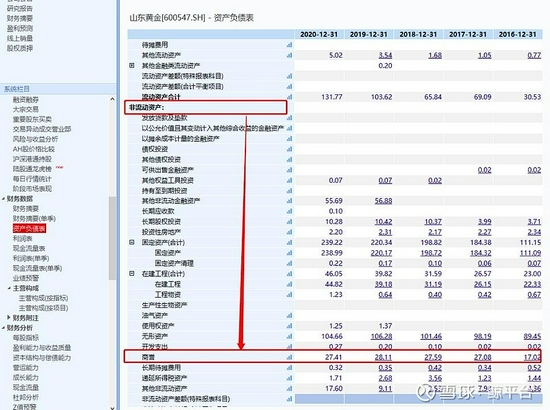Click the 2016-12-31 在建工程 value 22.33
The height and width of the screenshot is (410, 550).
tap(532, 284)
